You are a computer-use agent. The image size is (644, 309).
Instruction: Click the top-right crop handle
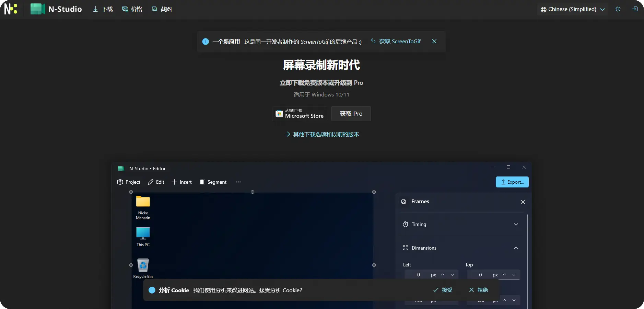click(x=374, y=192)
